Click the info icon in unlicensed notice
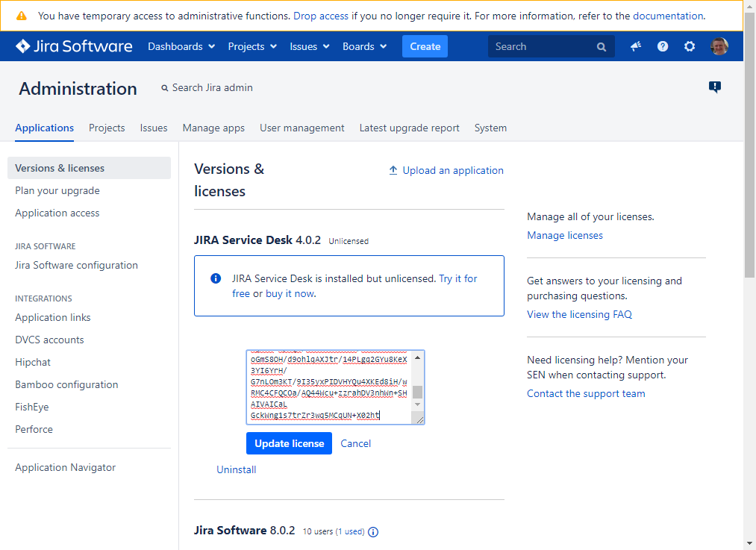This screenshot has height=550, width=756. (x=216, y=278)
